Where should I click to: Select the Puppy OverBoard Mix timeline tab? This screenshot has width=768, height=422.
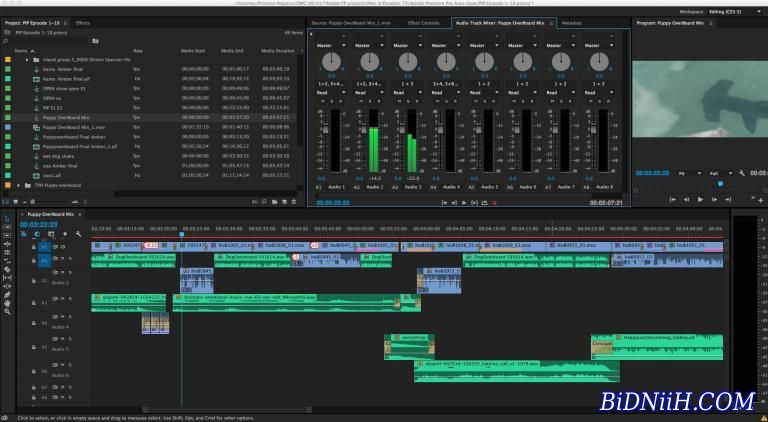[50, 214]
